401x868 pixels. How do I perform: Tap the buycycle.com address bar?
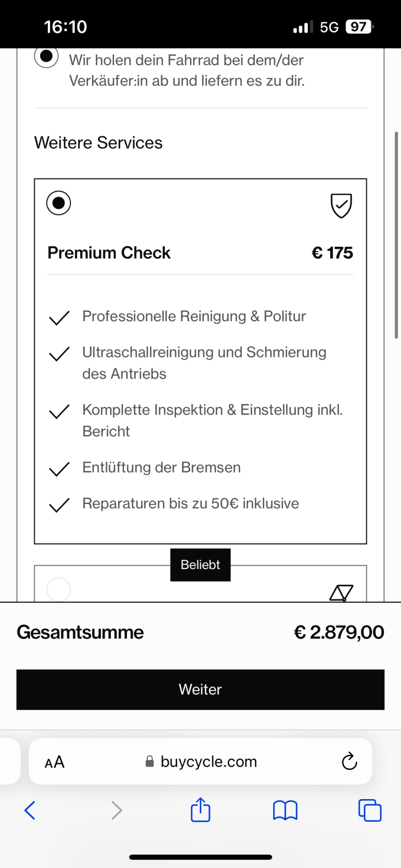[209, 762]
